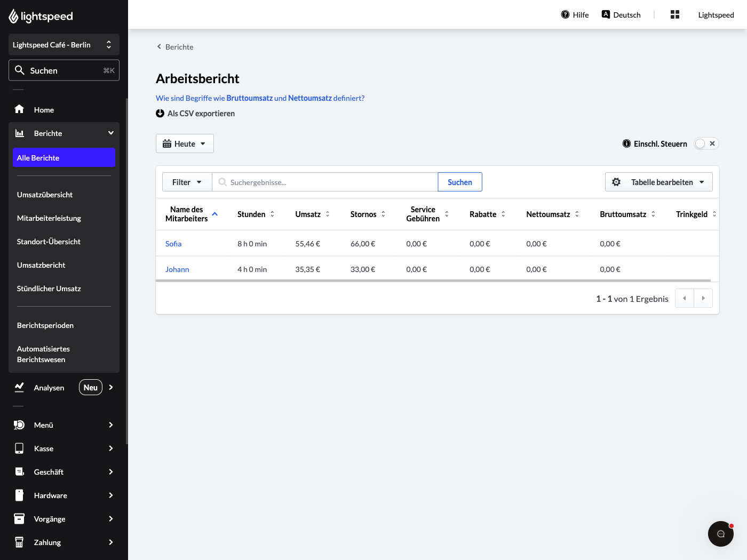Click the magnifier icon in sidebar search
The height and width of the screenshot is (560, 747).
[x=20, y=70]
